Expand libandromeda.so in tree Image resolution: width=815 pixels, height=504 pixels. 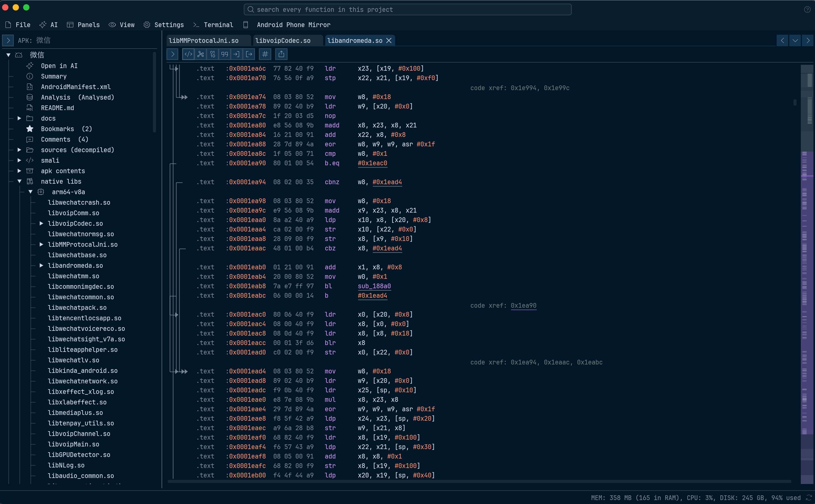[41, 266]
